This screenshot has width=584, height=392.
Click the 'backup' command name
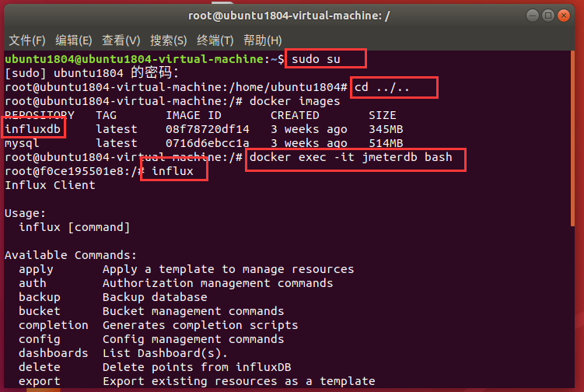coord(40,297)
